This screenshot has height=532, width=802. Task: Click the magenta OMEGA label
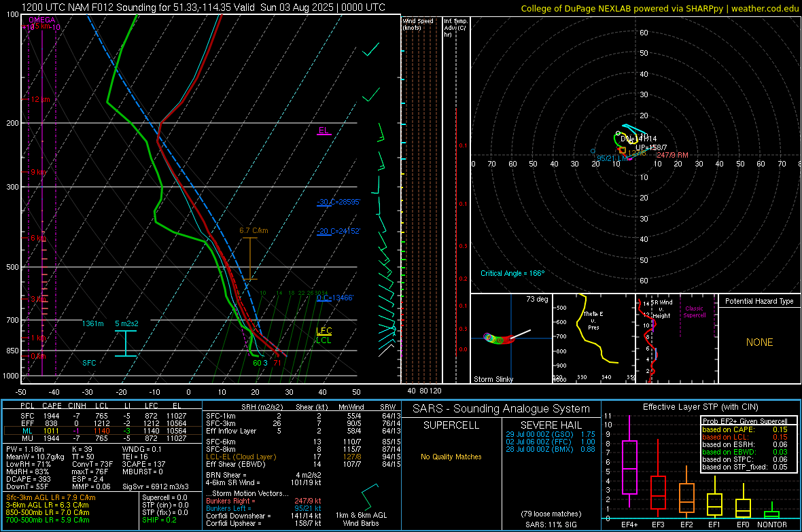42,20
